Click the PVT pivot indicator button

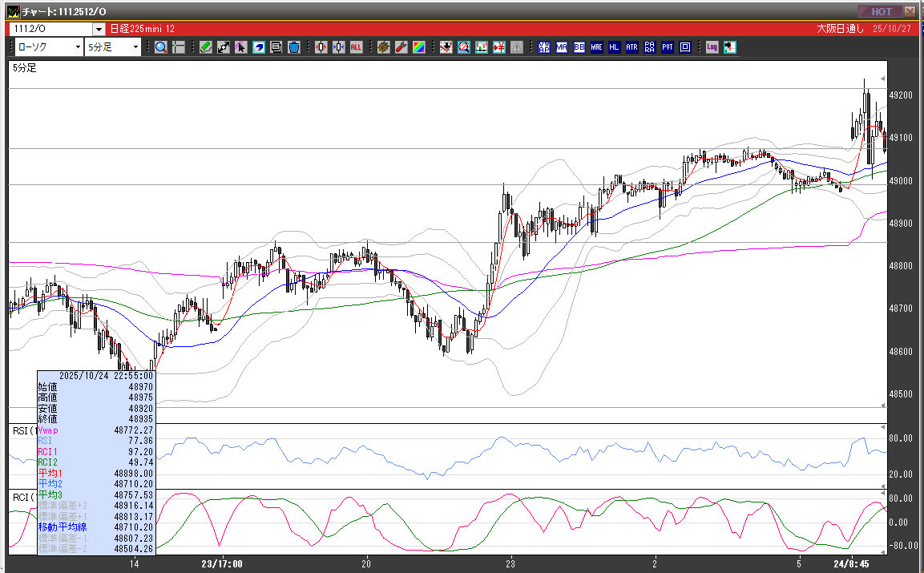click(x=668, y=47)
